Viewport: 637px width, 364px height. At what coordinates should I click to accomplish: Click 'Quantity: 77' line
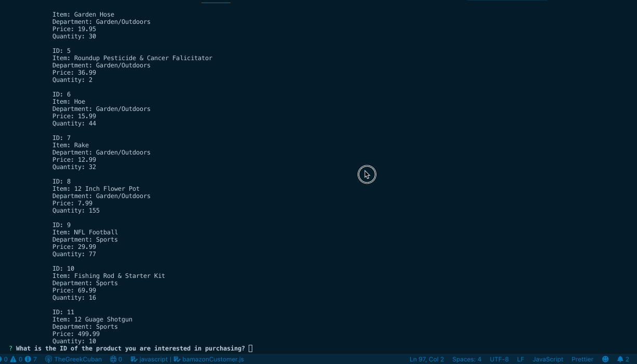click(74, 254)
